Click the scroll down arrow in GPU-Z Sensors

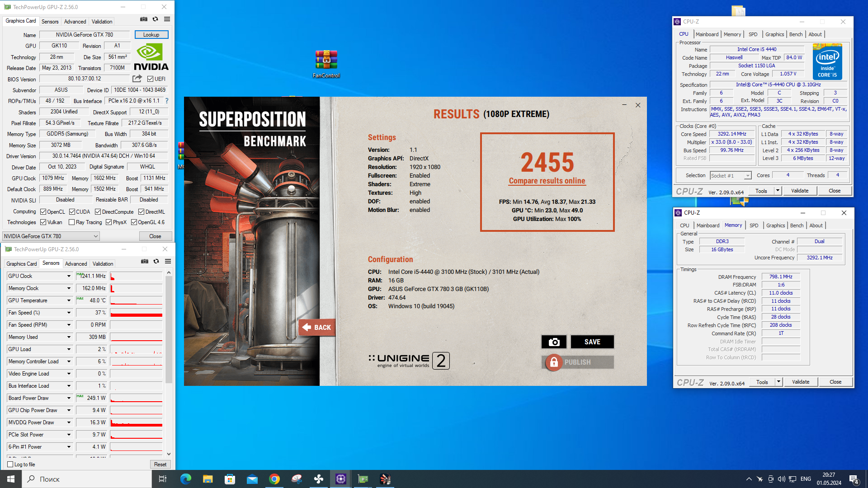click(x=169, y=454)
